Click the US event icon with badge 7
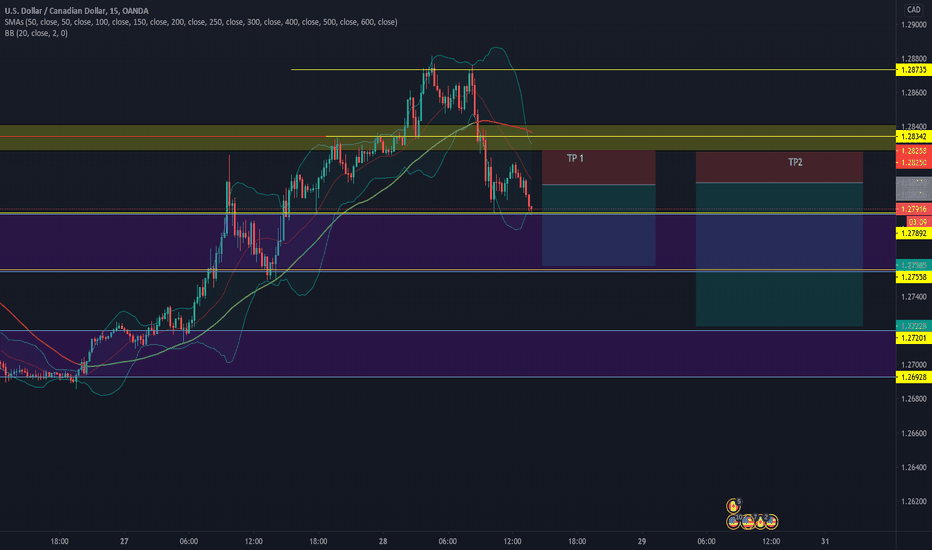 tap(748, 522)
